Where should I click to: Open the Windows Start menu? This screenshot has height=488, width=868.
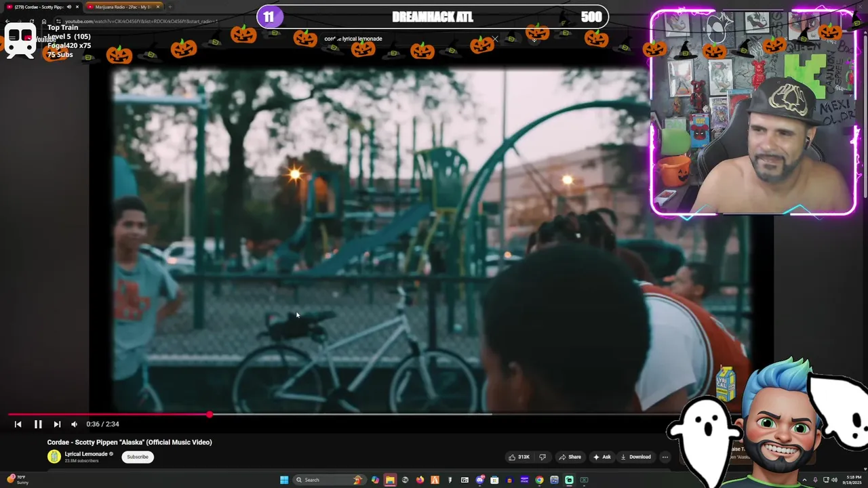[x=284, y=480]
